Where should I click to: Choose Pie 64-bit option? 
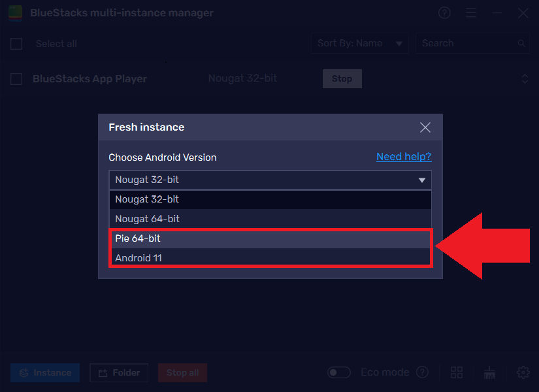pyautogui.click(x=270, y=238)
